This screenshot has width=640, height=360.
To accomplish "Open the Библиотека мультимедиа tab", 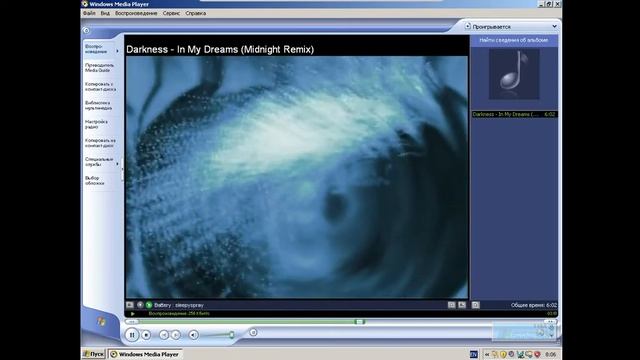I will point(98,105).
